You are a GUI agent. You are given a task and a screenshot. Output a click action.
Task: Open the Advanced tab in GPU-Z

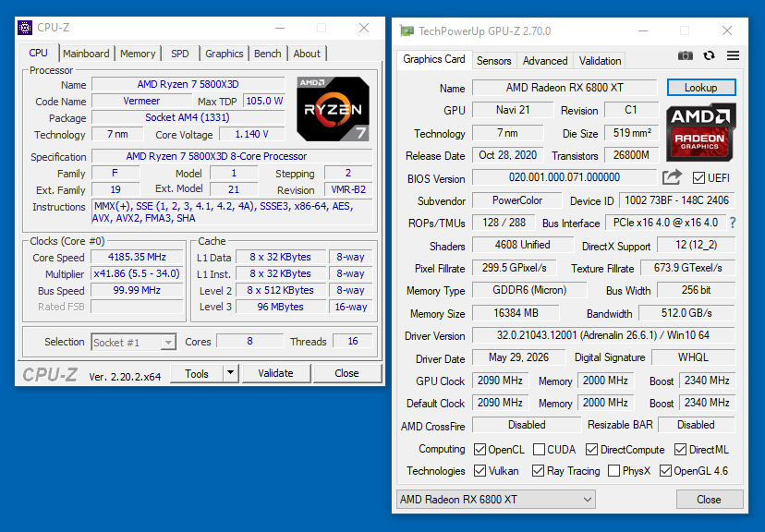coord(545,61)
